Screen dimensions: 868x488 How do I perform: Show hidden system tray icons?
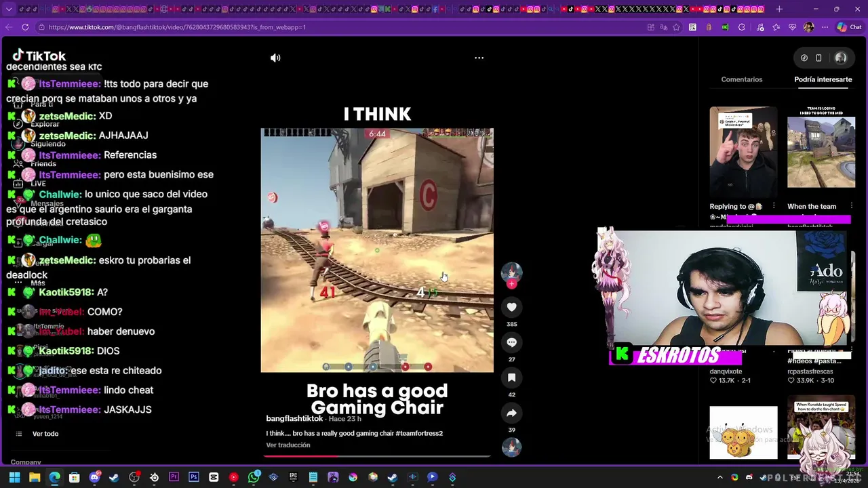(x=720, y=477)
